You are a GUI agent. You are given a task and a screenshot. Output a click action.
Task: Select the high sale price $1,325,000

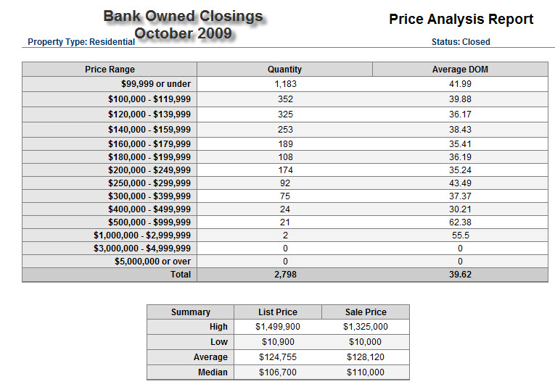pos(366,327)
